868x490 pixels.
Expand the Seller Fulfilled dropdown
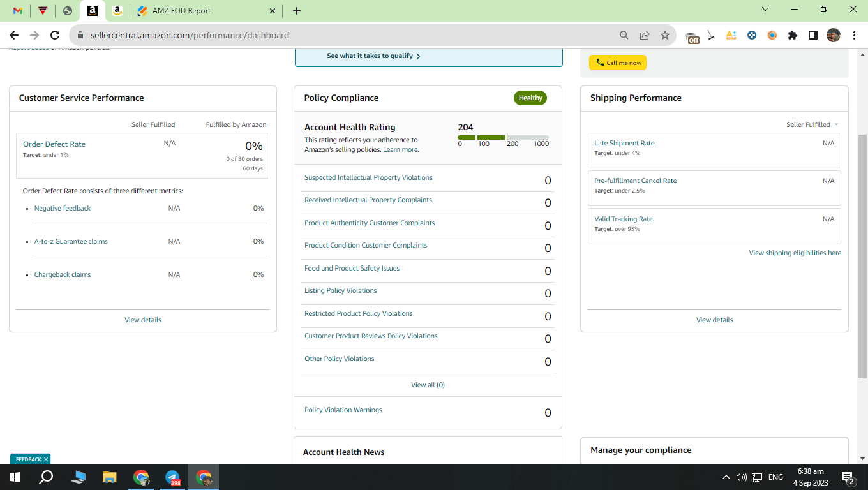812,124
